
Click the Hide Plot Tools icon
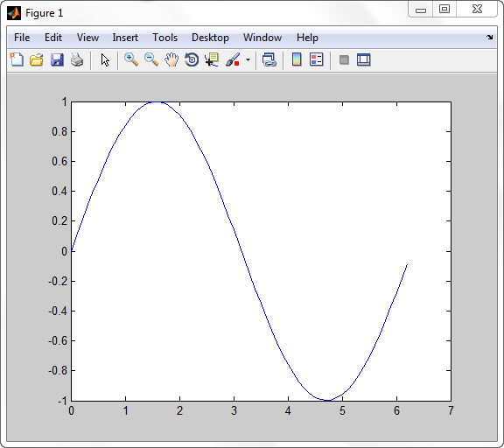[x=344, y=59]
